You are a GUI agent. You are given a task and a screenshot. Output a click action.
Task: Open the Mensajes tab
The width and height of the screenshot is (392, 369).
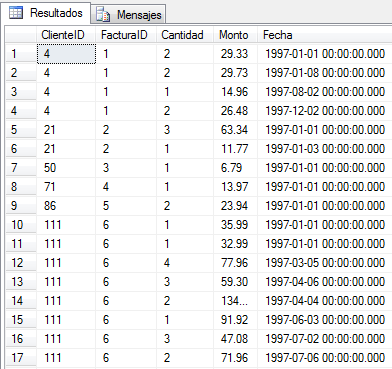tap(128, 15)
